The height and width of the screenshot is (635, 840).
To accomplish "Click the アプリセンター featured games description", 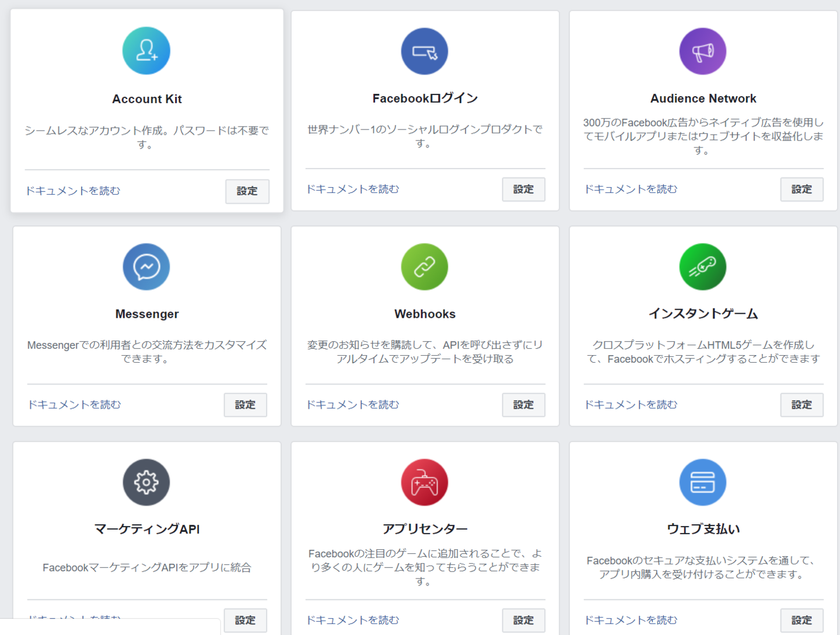I will [425, 567].
